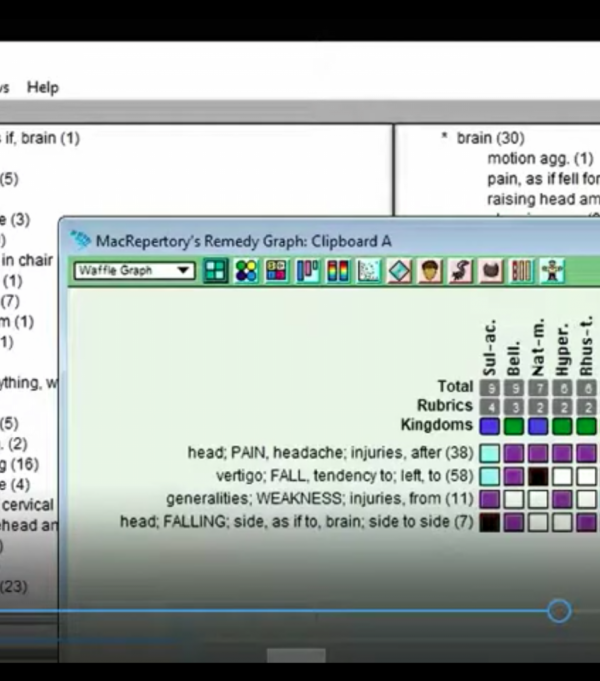Click Nat-m. black cell in vertigo row
600x681 pixels.
click(x=538, y=476)
